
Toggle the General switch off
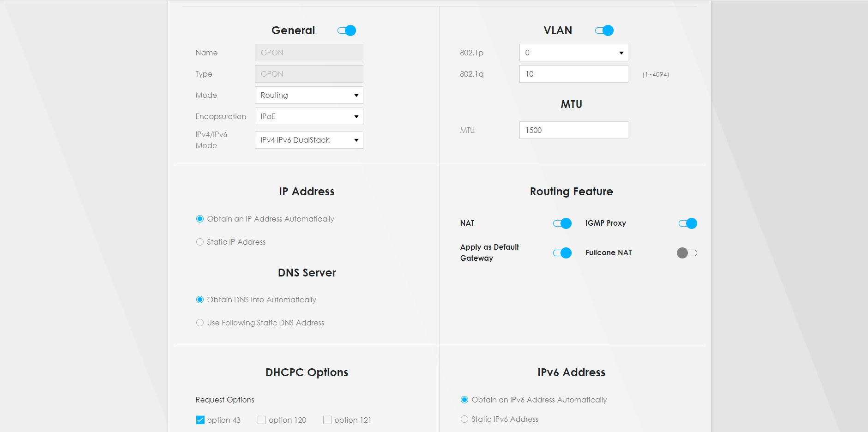coord(347,30)
